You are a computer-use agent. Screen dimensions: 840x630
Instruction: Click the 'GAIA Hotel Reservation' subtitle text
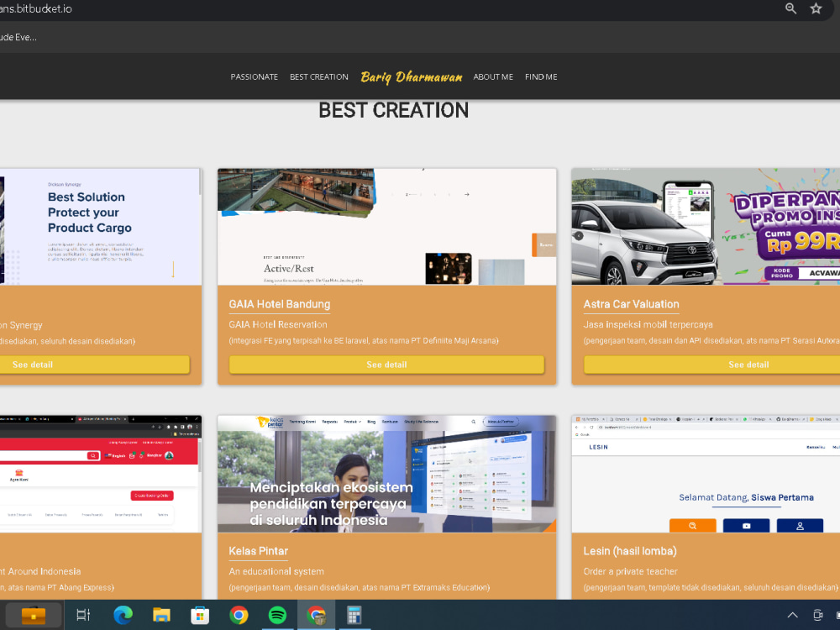click(277, 324)
